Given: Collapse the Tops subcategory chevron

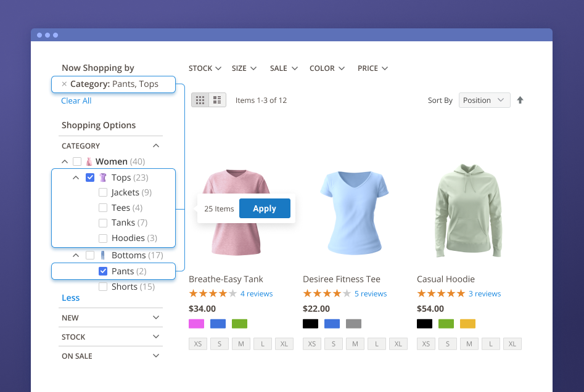Looking at the screenshot, I should [x=76, y=178].
